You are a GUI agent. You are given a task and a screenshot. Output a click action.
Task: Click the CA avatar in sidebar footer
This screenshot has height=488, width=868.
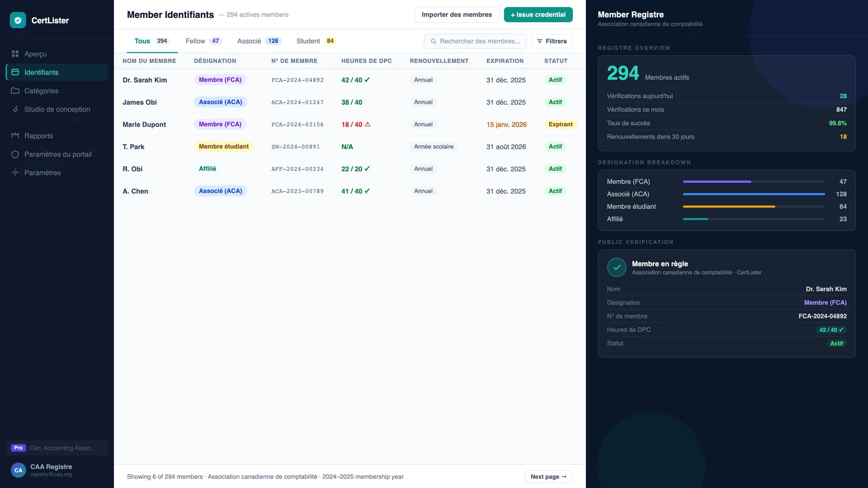pos(18,470)
